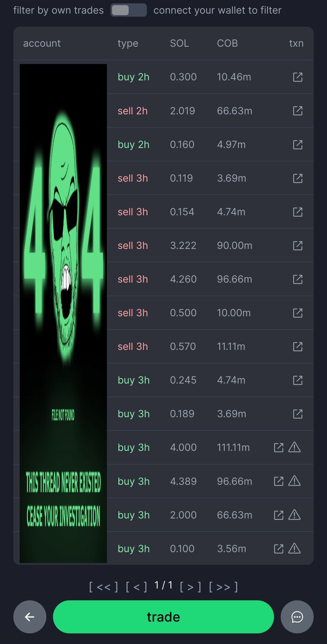This screenshot has height=644, width=327.
Task: Click the 404 file not found image
Action: click(63, 313)
